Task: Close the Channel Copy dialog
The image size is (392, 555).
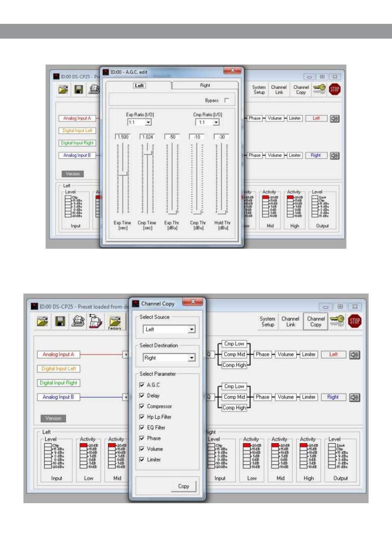Action: pos(193,302)
